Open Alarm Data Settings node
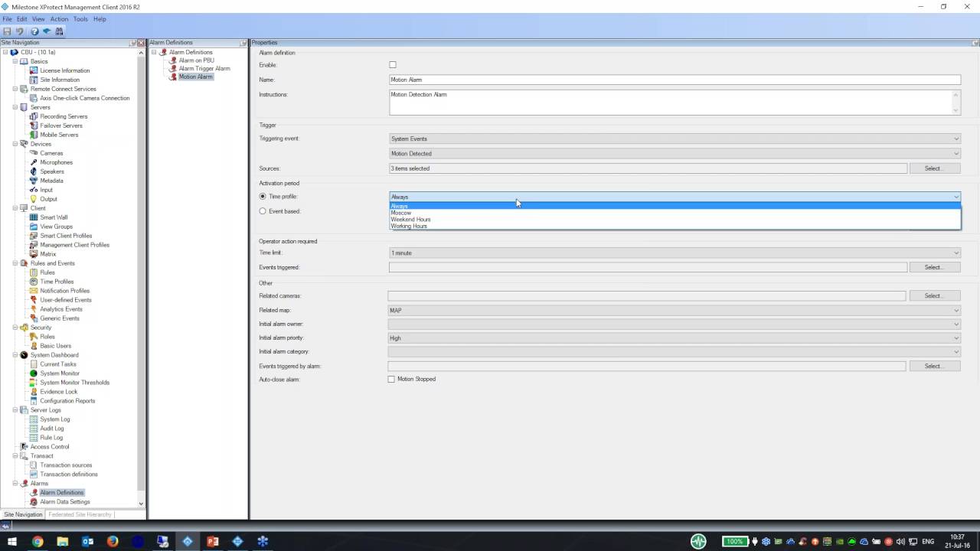This screenshot has height=551, width=980. pos(65,502)
